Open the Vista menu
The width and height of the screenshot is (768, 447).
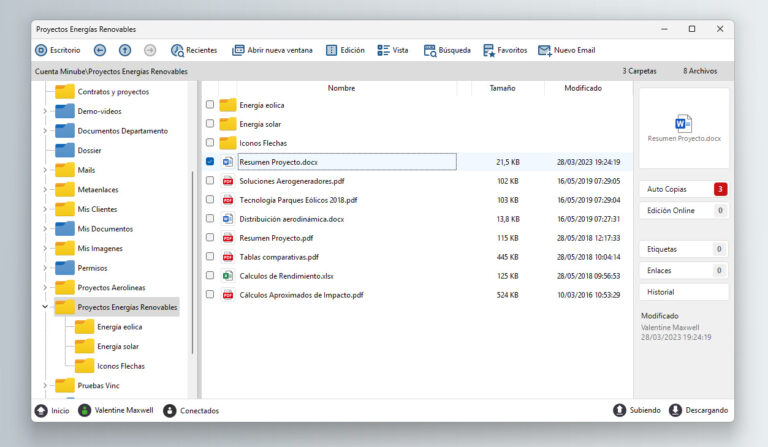point(392,50)
